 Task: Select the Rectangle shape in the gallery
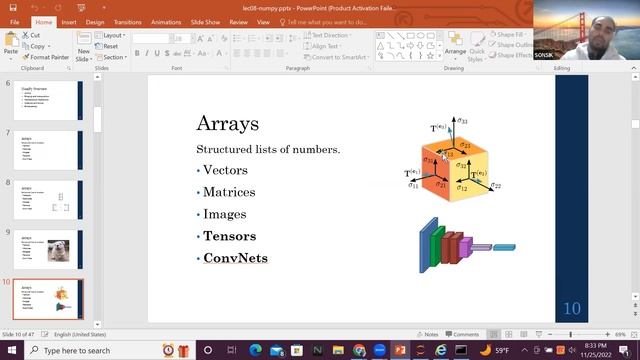(x=410, y=36)
